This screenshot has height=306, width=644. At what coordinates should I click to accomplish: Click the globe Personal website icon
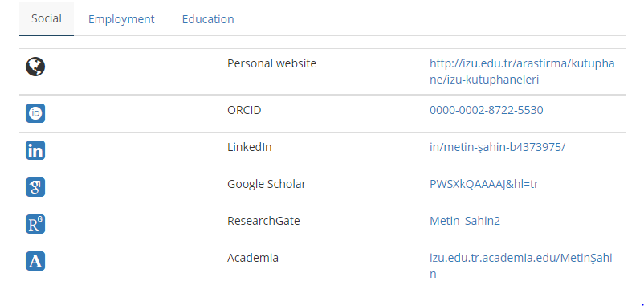point(35,67)
